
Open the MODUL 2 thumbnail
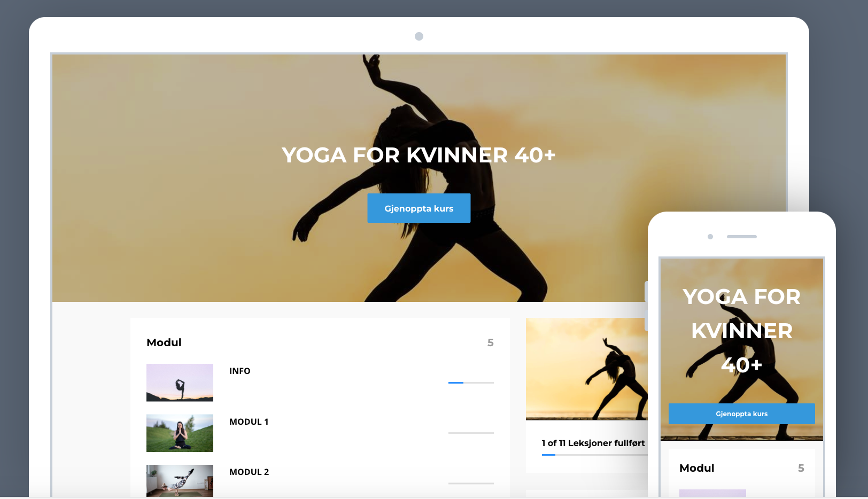(180, 481)
